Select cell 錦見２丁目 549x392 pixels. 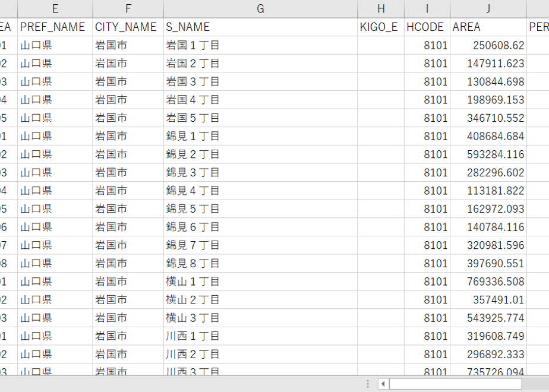click(260, 154)
